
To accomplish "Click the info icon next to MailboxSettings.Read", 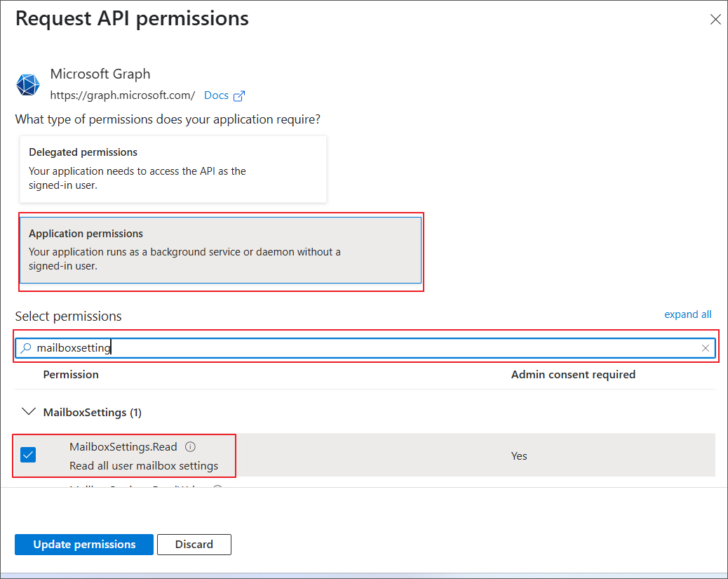I will pos(190,446).
